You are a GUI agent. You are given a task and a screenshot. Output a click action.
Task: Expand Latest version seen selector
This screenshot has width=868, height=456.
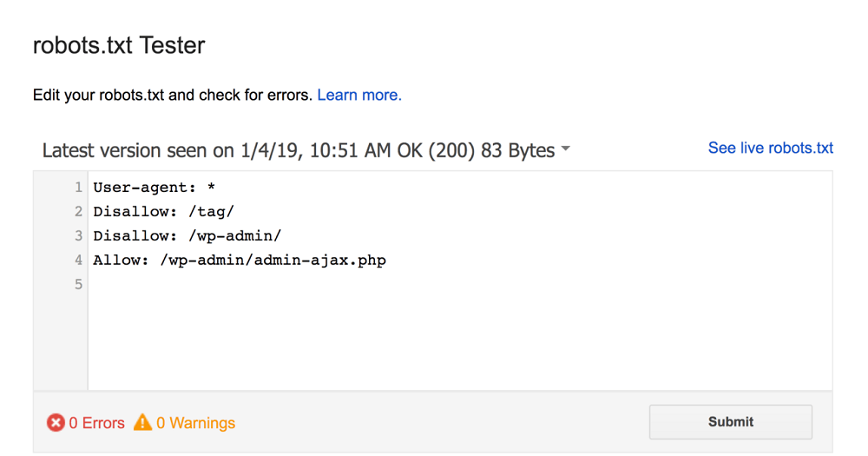pos(306,150)
